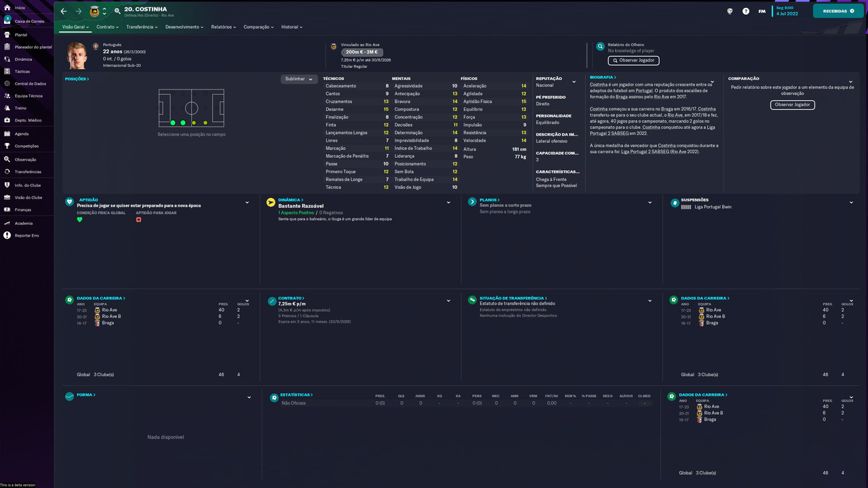Open Competições in the sidebar
This screenshot has width=868, height=488.
(26, 146)
